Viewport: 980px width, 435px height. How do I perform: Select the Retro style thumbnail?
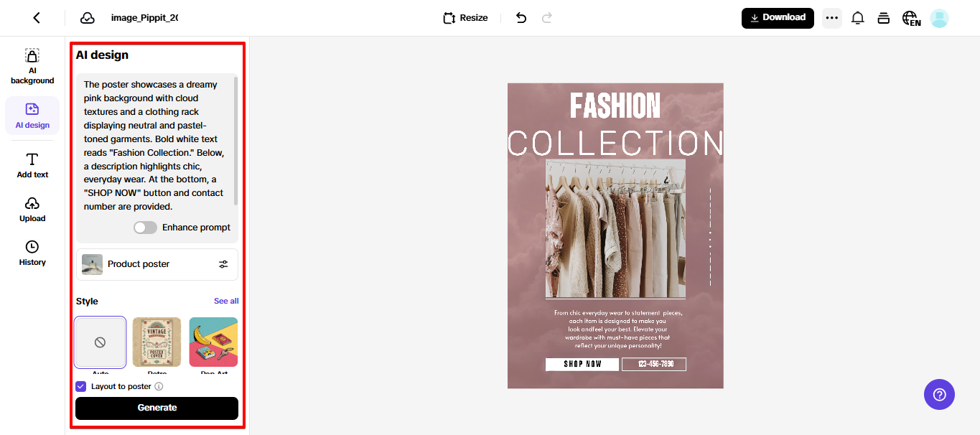click(157, 342)
